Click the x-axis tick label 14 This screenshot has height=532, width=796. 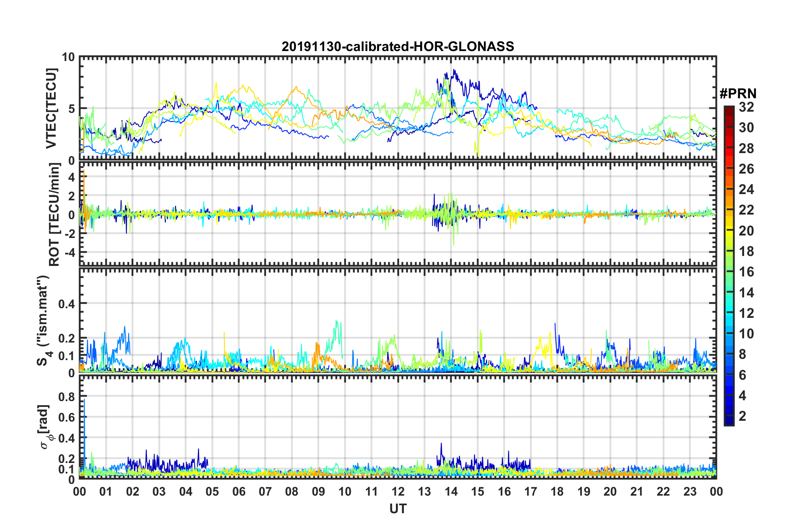pos(451,491)
